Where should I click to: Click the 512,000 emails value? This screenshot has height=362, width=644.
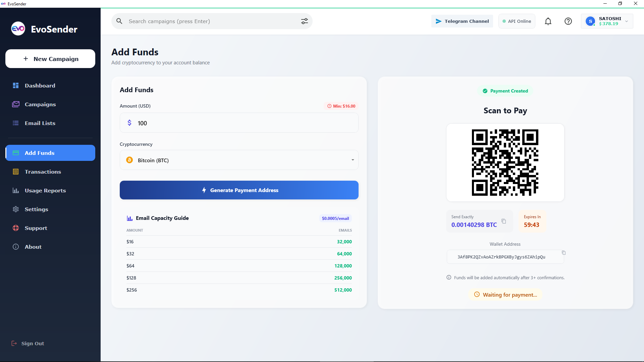pyautogui.click(x=343, y=290)
